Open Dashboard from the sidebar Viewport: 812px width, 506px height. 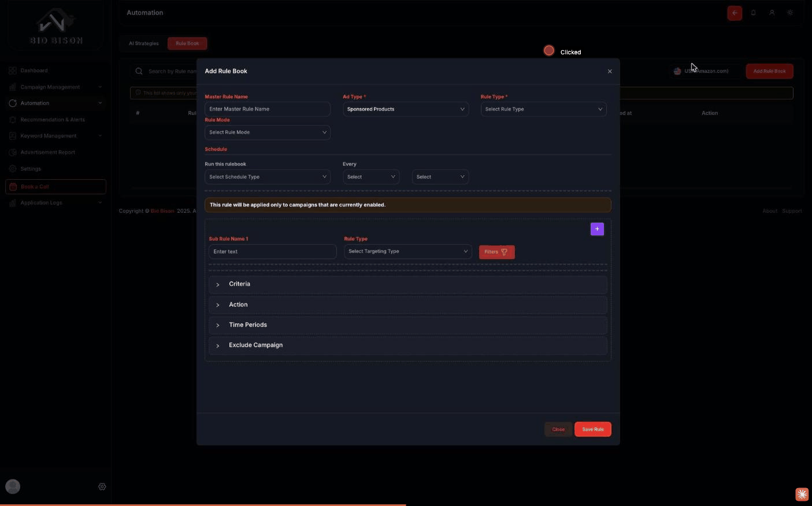tap(34, 71)
